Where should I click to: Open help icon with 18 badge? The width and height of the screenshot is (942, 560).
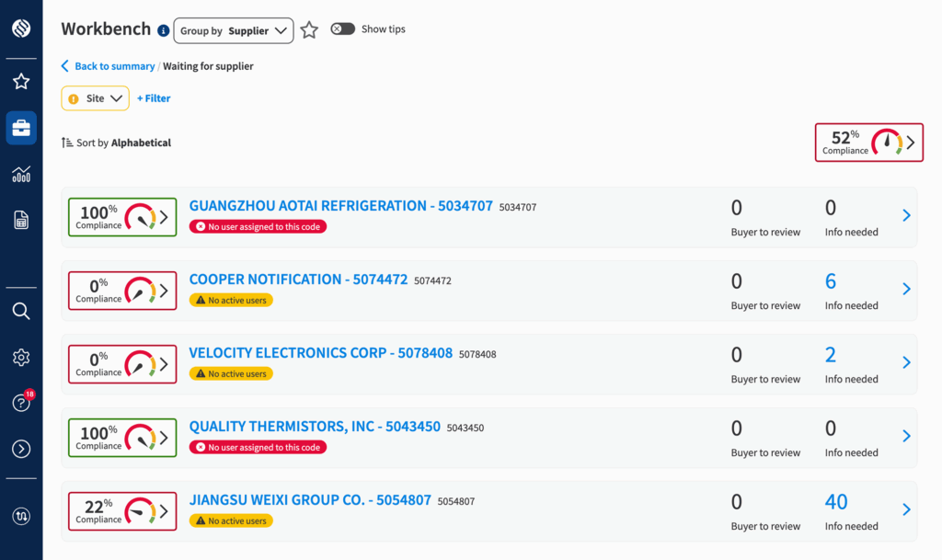[x=22, y=402]
